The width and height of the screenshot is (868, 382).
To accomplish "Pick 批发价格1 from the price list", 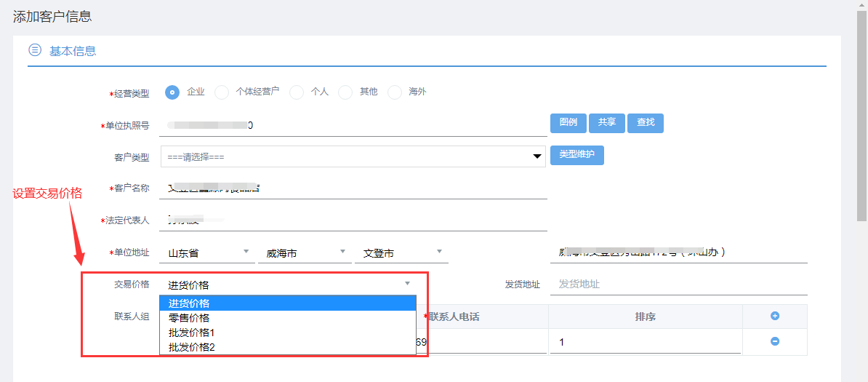I will point(287,333).
